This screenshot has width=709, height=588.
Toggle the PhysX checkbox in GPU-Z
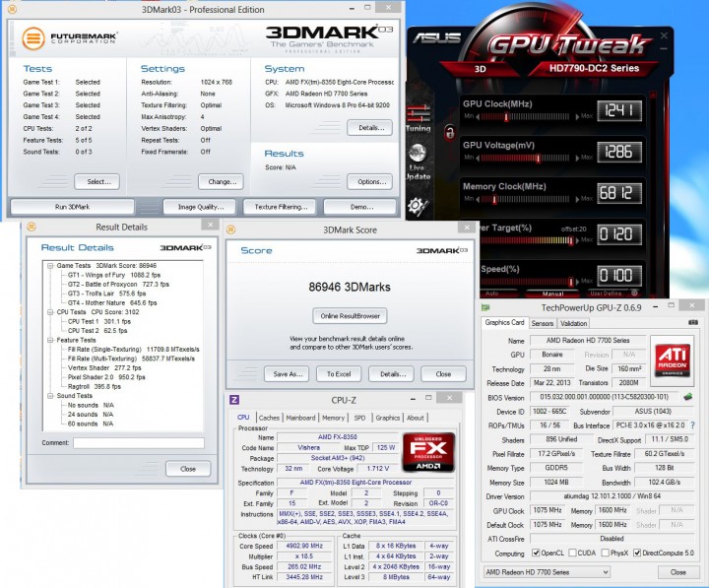(605, 553)
